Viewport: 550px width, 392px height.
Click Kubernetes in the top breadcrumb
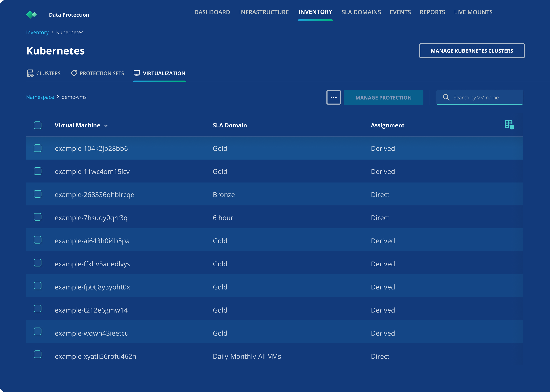(70, 32)
